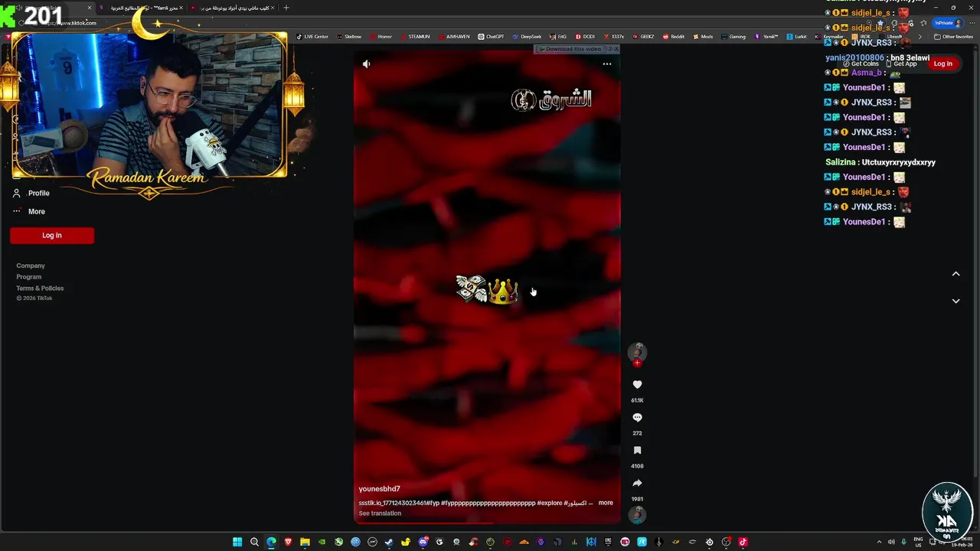Screen dimensions: 980x551
Task: Open the 1337x bookmark
Action: [x=614, y=37]
